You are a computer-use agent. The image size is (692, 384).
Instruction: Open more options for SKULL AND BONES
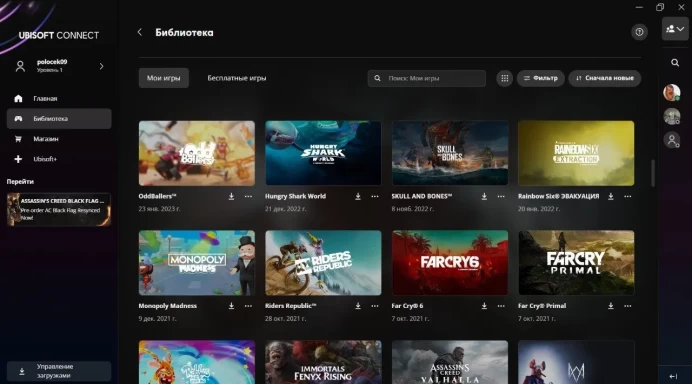click(x=501, y=196)
